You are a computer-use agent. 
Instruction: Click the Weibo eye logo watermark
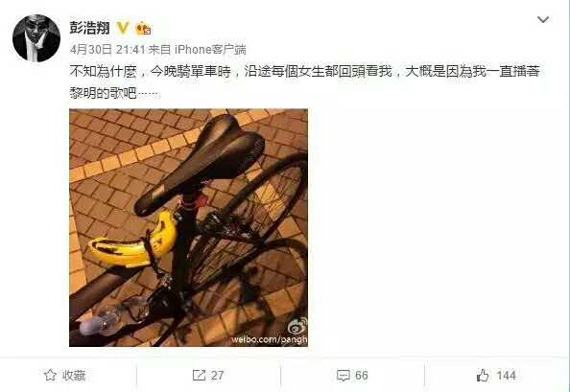tap(297, 326)
